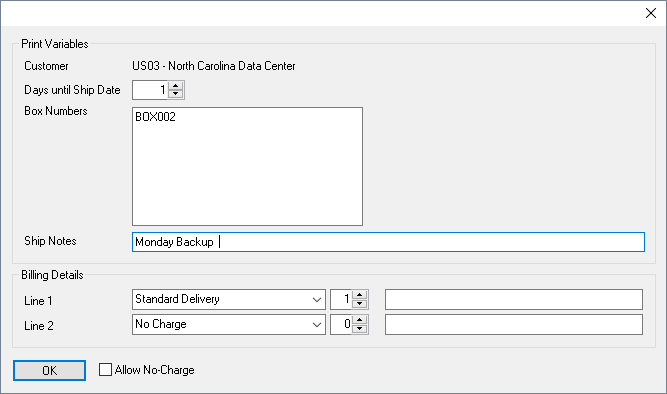667x394 pixels.
Task: Click the Line 2 description text box
Action: [513, 325]
